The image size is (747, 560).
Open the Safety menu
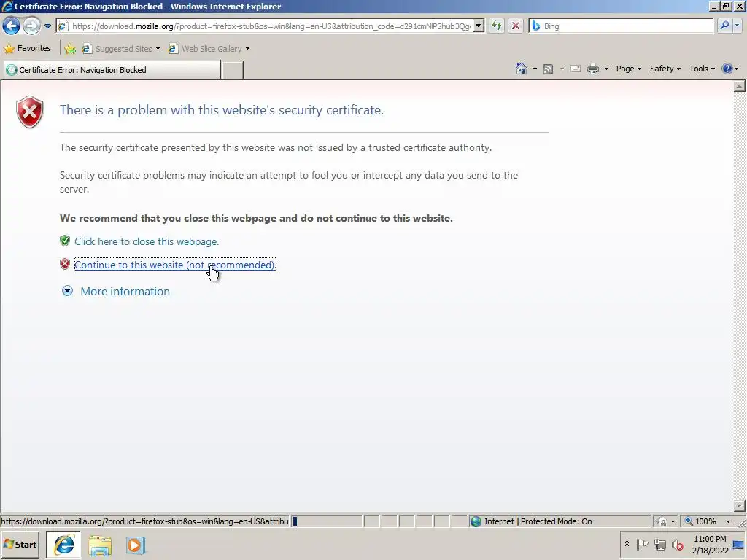[665, 69]
